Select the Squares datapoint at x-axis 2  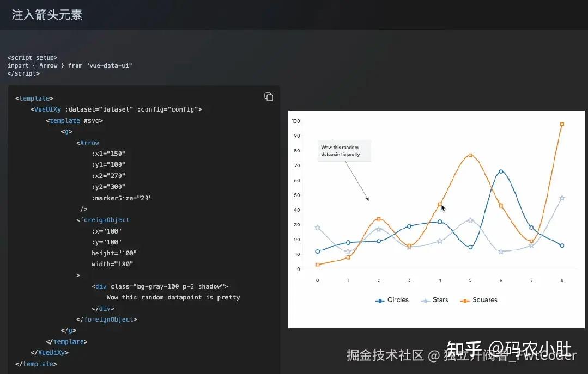tap(379, 219)
